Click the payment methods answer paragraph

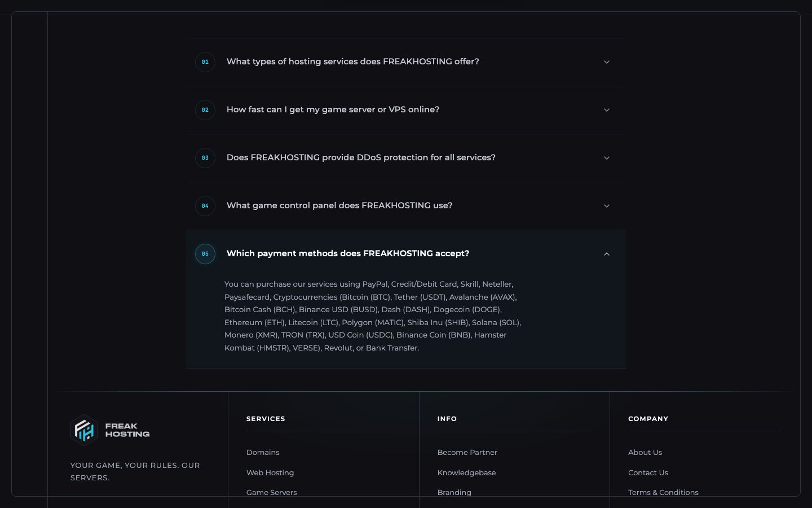click(373, 316)
